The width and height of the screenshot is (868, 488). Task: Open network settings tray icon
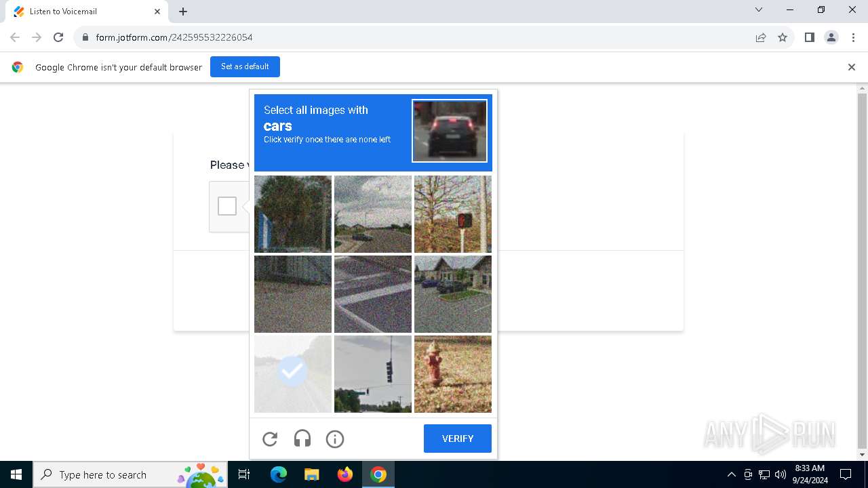point(764,474)
